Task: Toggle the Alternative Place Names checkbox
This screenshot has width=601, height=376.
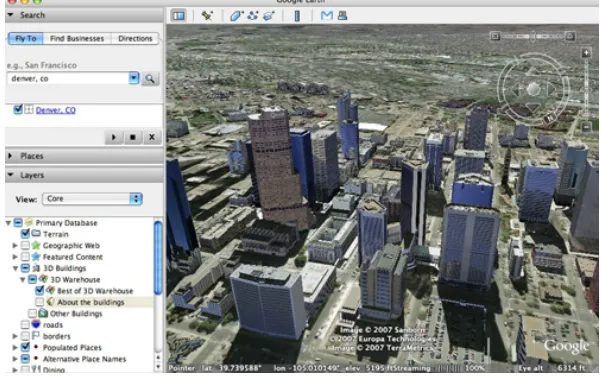Action: pos(25,359)
